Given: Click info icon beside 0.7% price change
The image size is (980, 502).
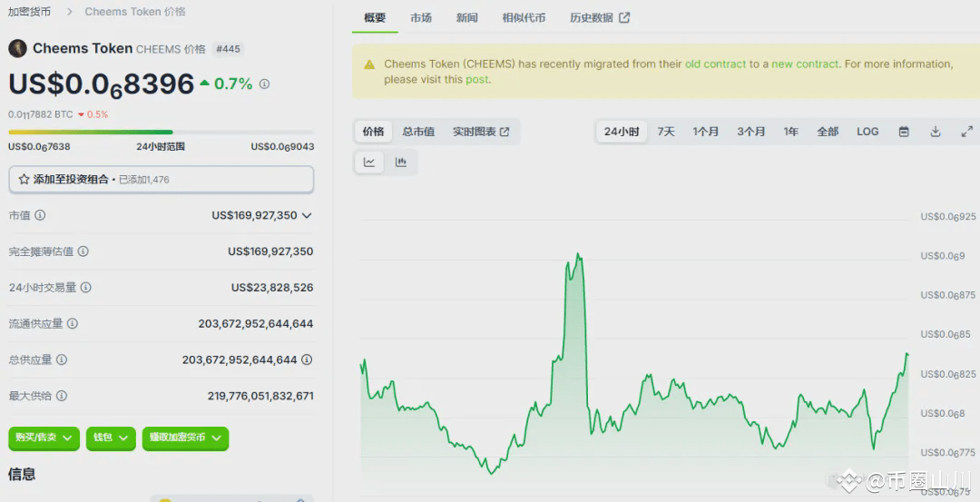Looking at the screenshot, I should [264, 84].
